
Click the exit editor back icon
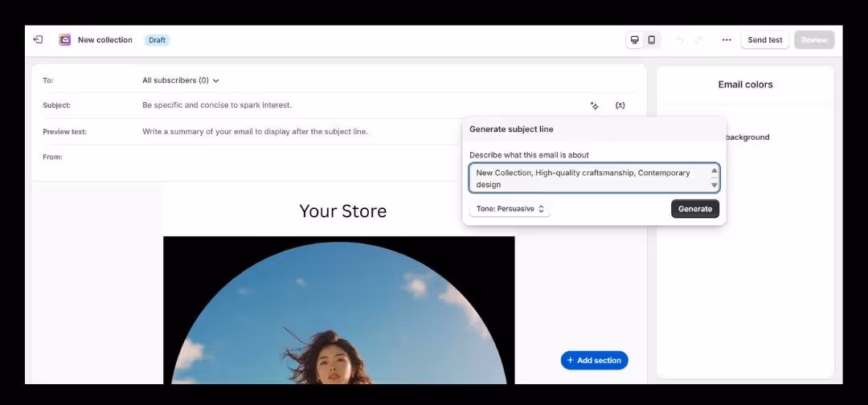coord(38,40)
